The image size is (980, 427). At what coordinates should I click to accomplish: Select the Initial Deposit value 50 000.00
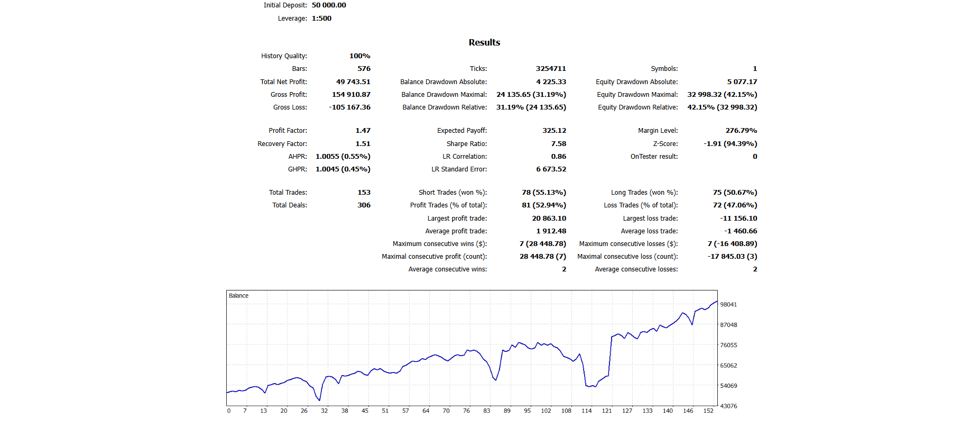[329, 5]
